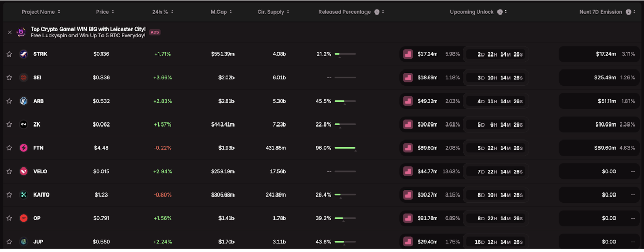
Task: Click FTN's 96.0% released progress bar
Action: point(345,148)
